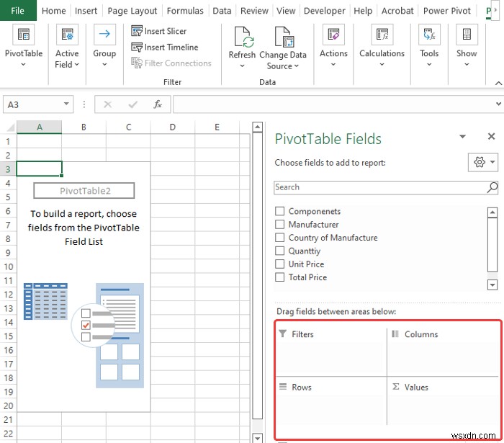This screenshot has height=443, width=504.
Task: Click the Insert Slicer icon
Action: point(137,31)
